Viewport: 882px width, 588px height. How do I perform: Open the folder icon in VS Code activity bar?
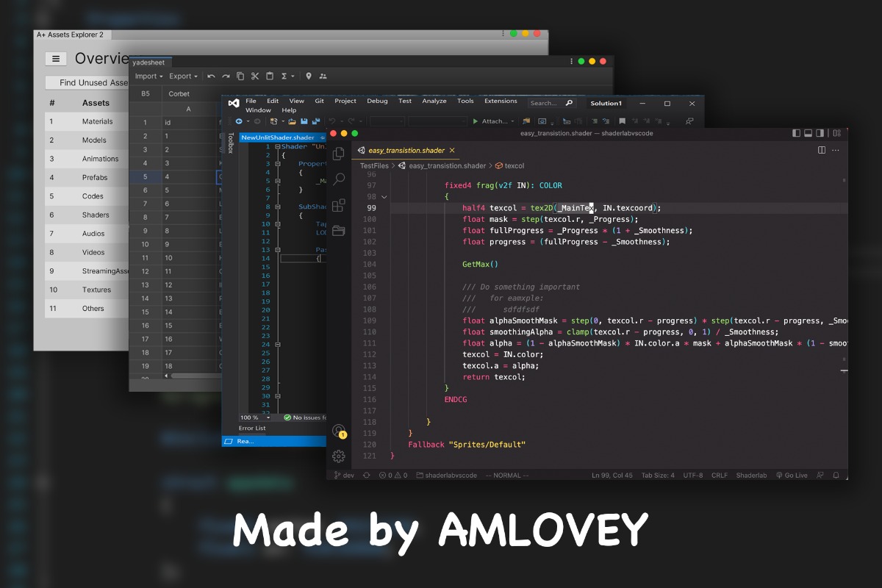click(339, 231)
